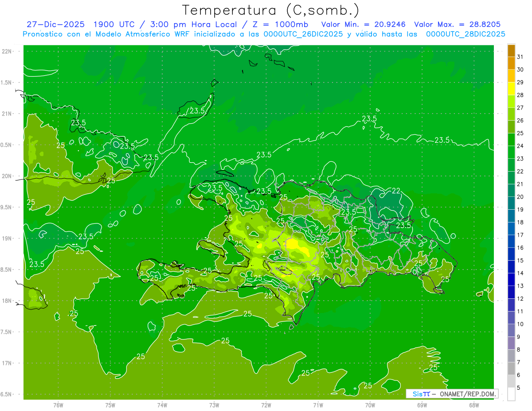The width and height of the screenshot is (532, 411).
Task: Click the "74W" longitude axis label
Action: point(162,405)
